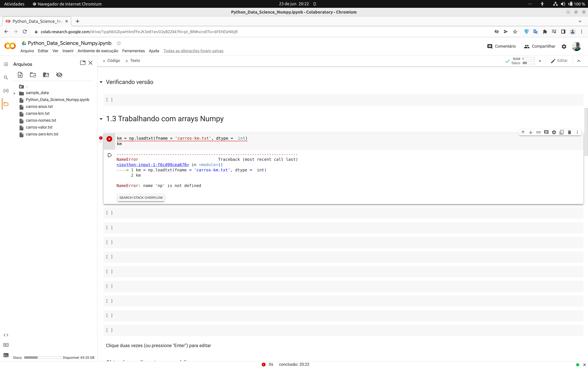Open the variables inspector {x} icon
The width and height of the screenshot is (588, 368).
tap(6, 91)
